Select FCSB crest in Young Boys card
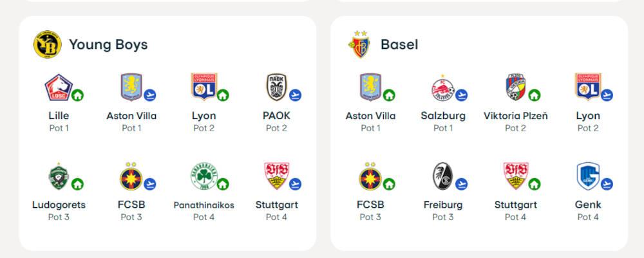This screenshot has height=258, width=644. point(131,176)
